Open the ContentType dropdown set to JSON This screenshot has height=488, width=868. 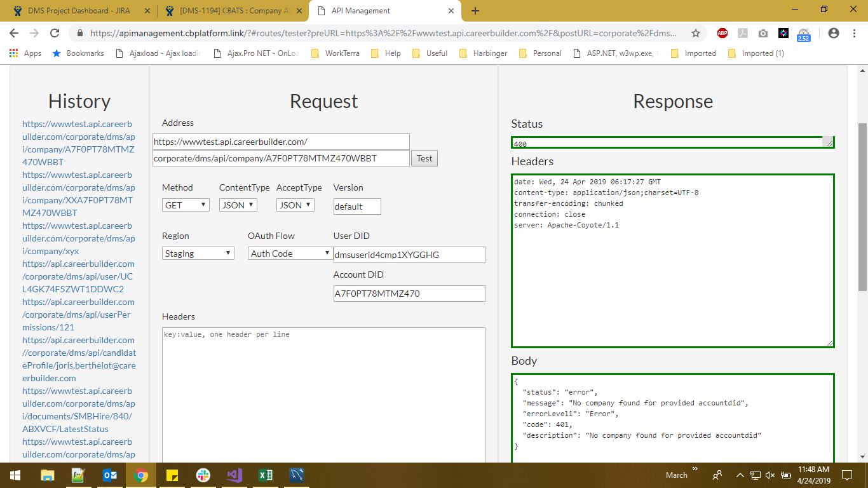coord(238,205)
